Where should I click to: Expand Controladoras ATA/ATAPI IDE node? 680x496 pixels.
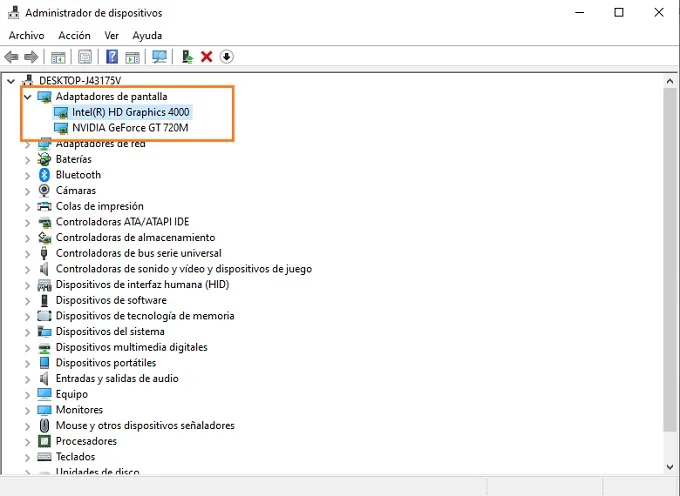tap(27, 222)
